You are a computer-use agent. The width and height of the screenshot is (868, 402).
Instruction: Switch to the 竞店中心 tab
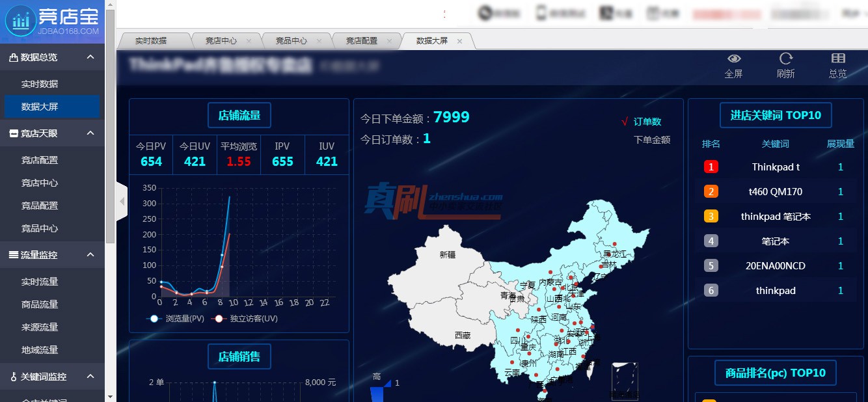click(221, 41)
